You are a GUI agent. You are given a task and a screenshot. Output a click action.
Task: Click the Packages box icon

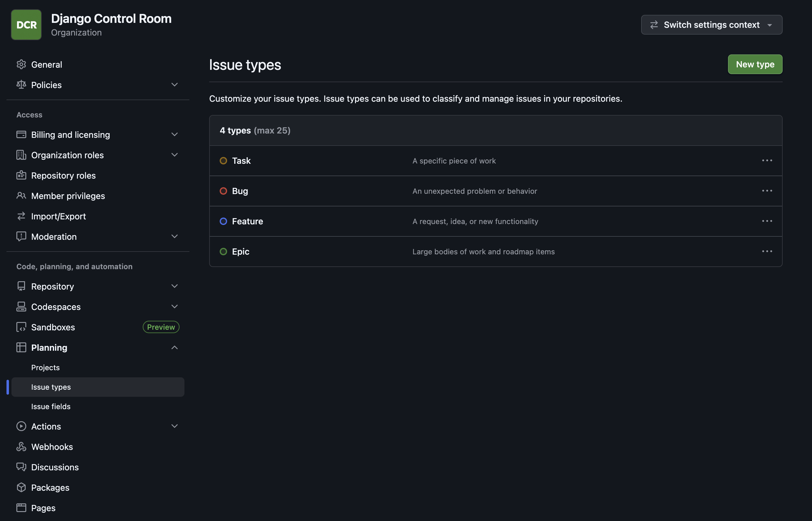(21, 488)
